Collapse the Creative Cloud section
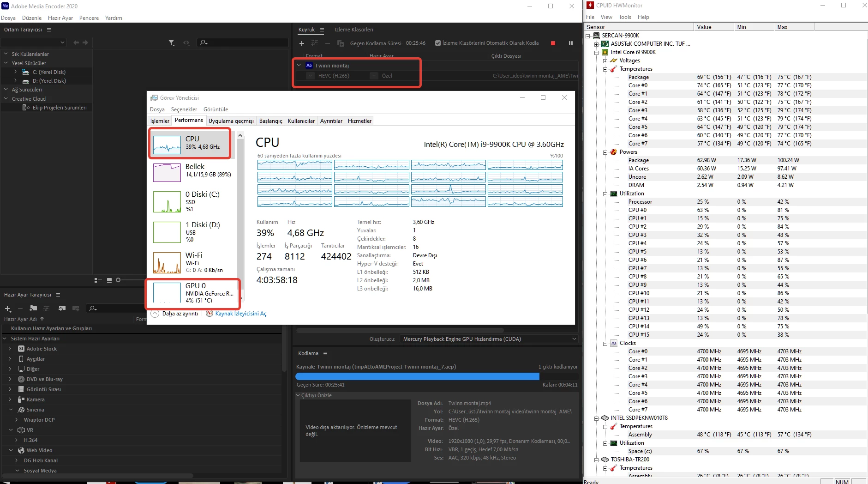This screenshot has width=868, height=484. click(6, 99)
